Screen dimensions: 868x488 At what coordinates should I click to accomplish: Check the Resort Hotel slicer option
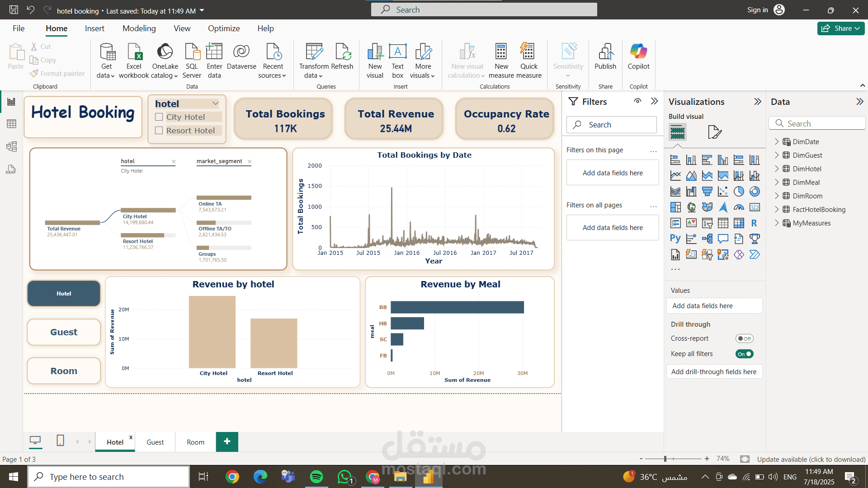tap(159, 131)
